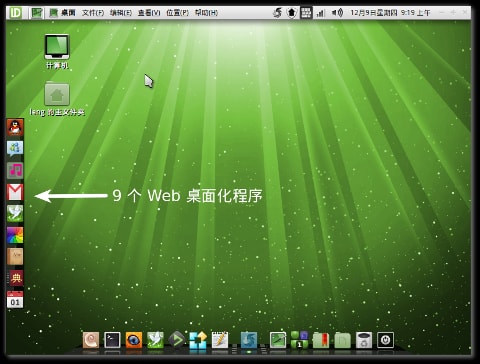Open the red 典 dictionary web app

click(x=15, y=278)
